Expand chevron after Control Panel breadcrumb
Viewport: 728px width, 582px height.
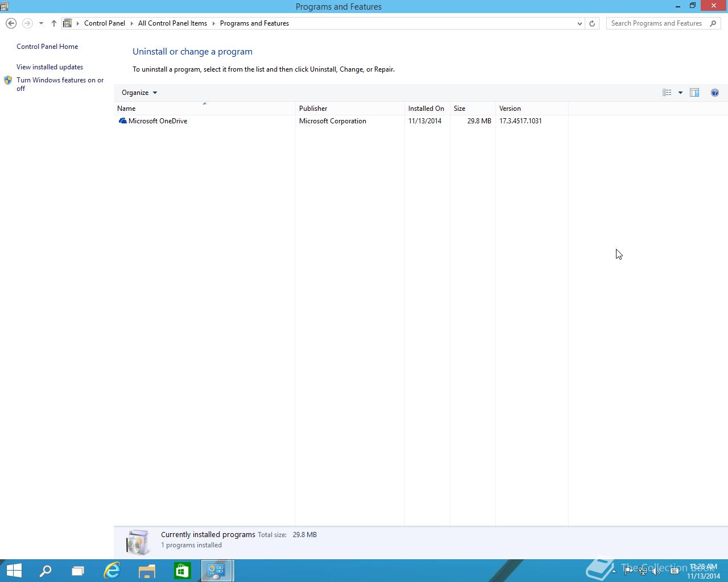(x=132, y=23)
